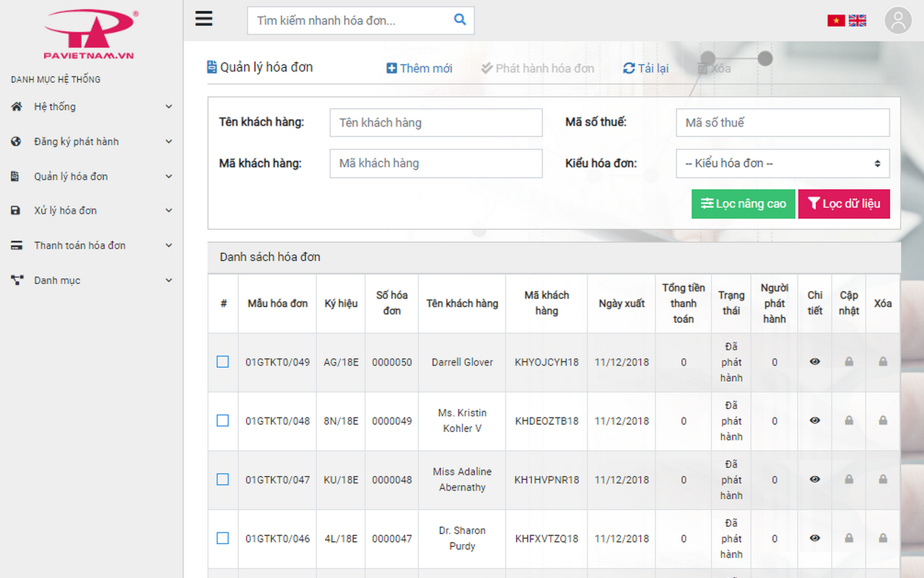Image resolution: width=924 pixels, height=578 pixels.
Task: Click lock icon in Xóa column for invoice 0000049
Action: [883, 420]
